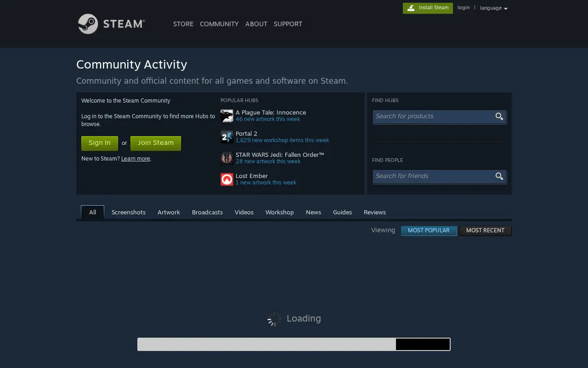This screenshot has width=588, height=368.
Task: Open the Lost Ember hub icon
Action: click(227, 179)
